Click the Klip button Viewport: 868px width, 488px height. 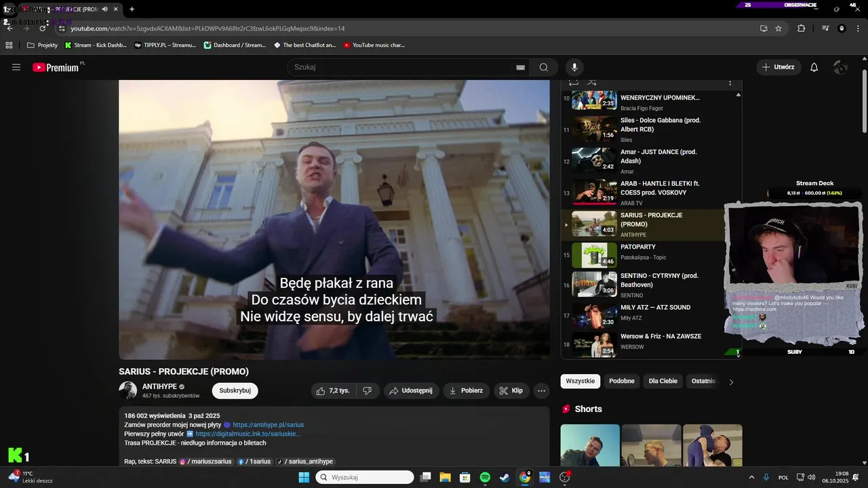coord(511,390)
